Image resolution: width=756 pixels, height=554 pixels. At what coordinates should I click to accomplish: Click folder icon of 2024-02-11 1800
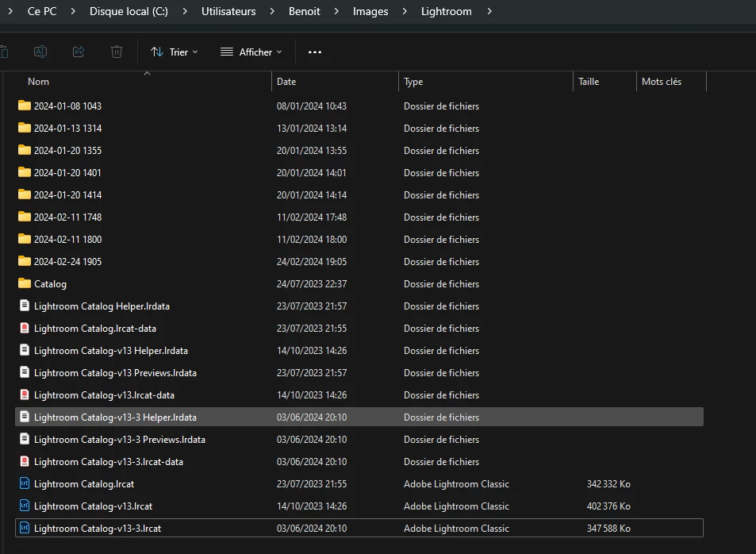click(24, 238)
